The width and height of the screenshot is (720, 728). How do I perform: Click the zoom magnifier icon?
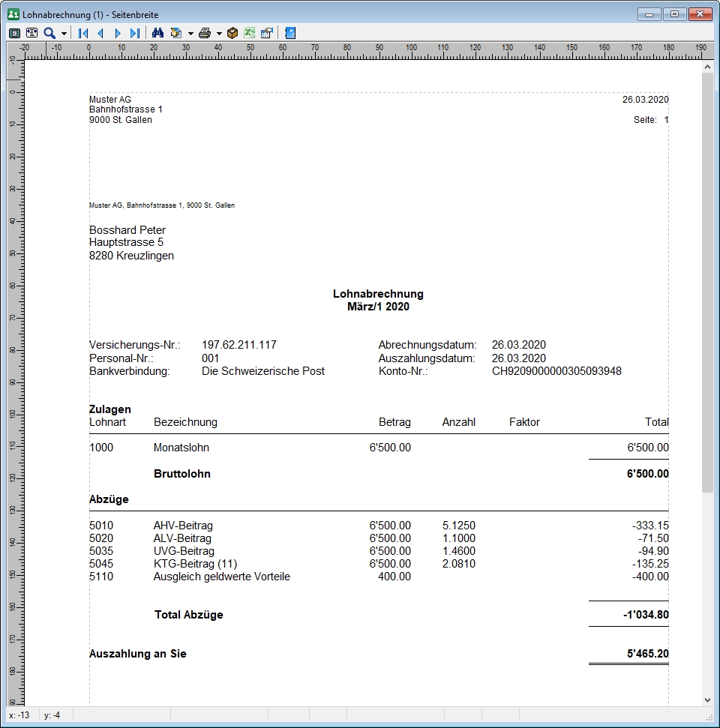(x=48, y=32)
